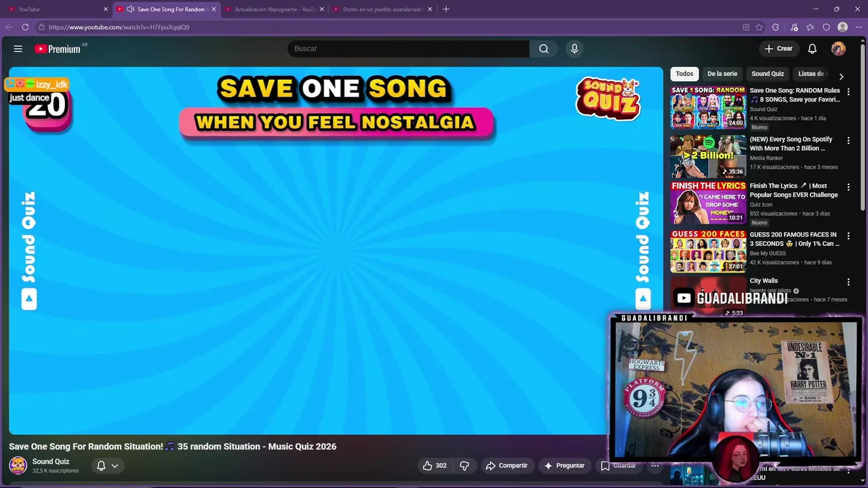Switch to Dormí en un pueblo abandonado tab
This screenshot has width=868, height=488.
[x=382, y=9]
